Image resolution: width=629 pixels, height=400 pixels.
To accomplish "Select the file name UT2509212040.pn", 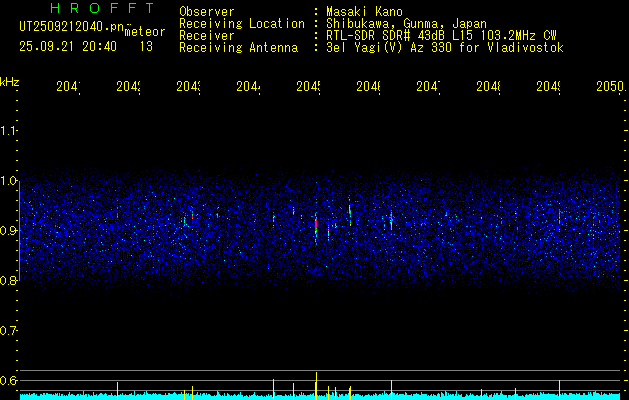I will click(72, 27).
